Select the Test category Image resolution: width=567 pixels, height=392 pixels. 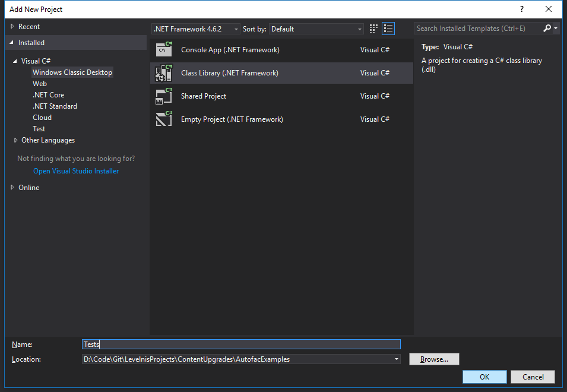[x=39, y=129]
